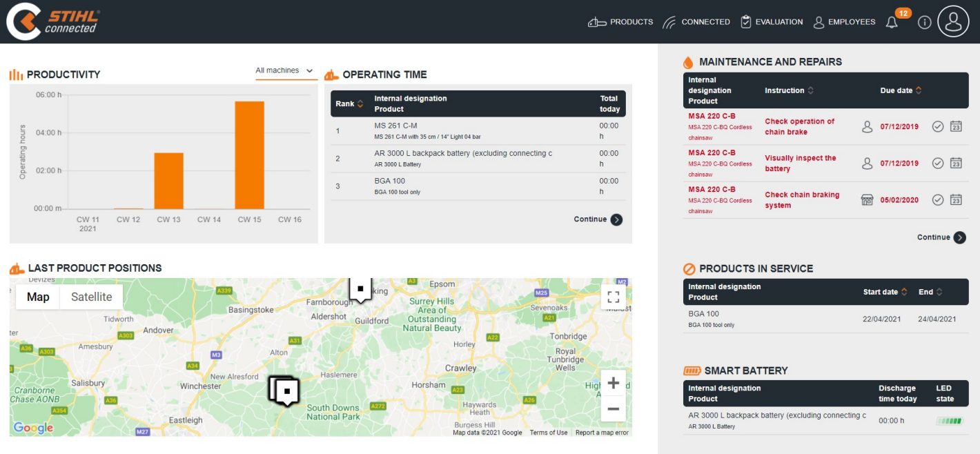Open the user profile avatar

[x=953, y=22]
